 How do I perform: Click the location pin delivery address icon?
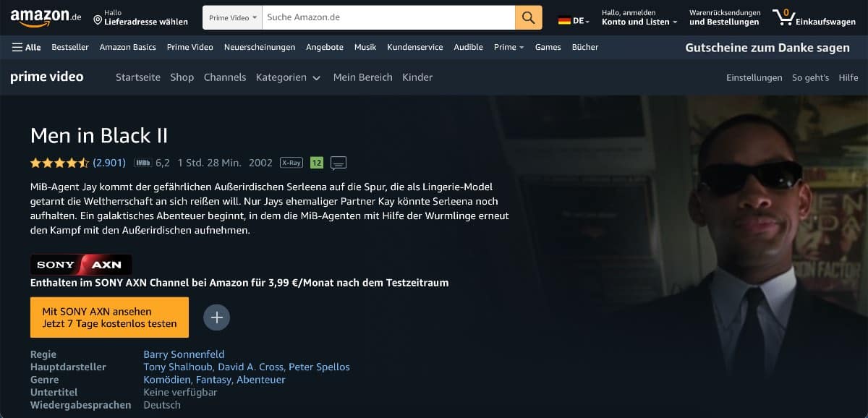pos(98,21)
